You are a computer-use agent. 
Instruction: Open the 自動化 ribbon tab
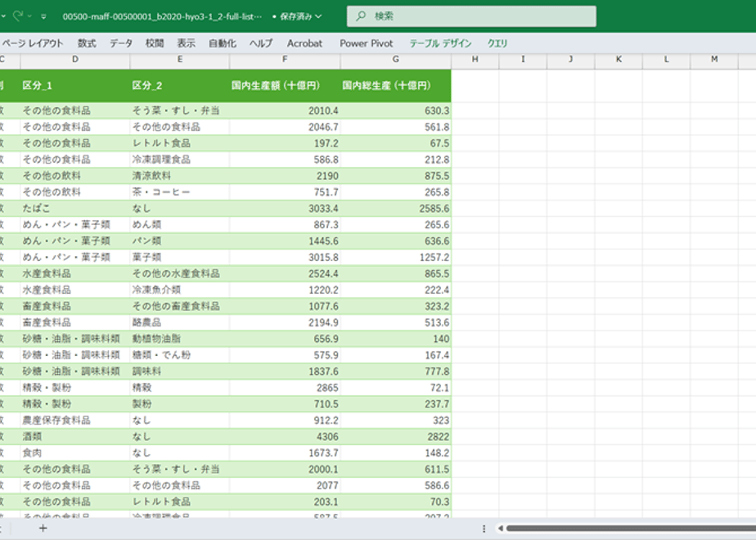coord(223,43)
